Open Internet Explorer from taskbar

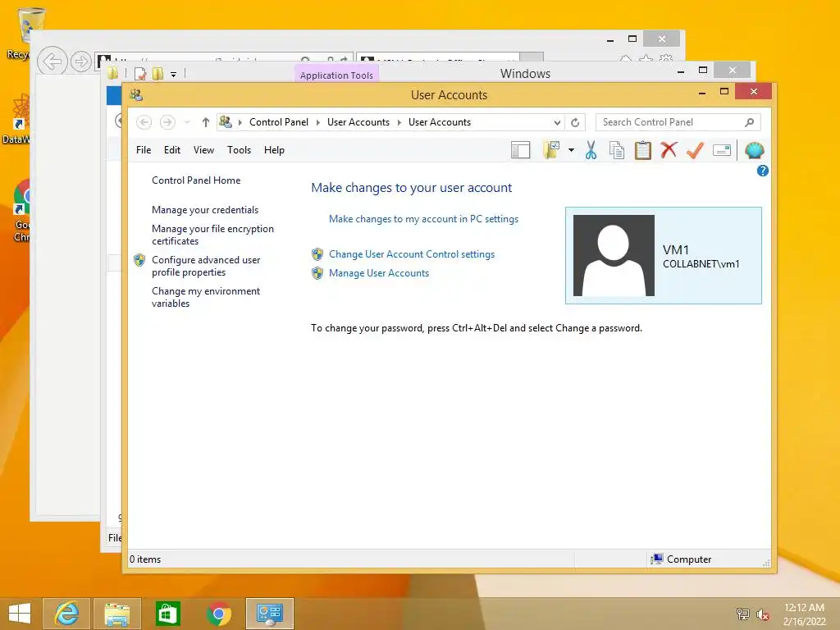click(x=66, y=614)
